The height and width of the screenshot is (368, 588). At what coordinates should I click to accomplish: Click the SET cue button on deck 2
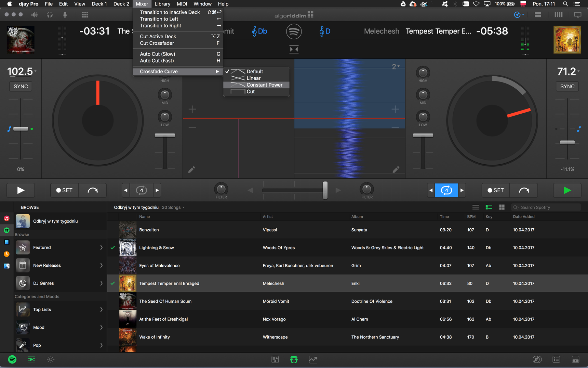pos(496,190)
